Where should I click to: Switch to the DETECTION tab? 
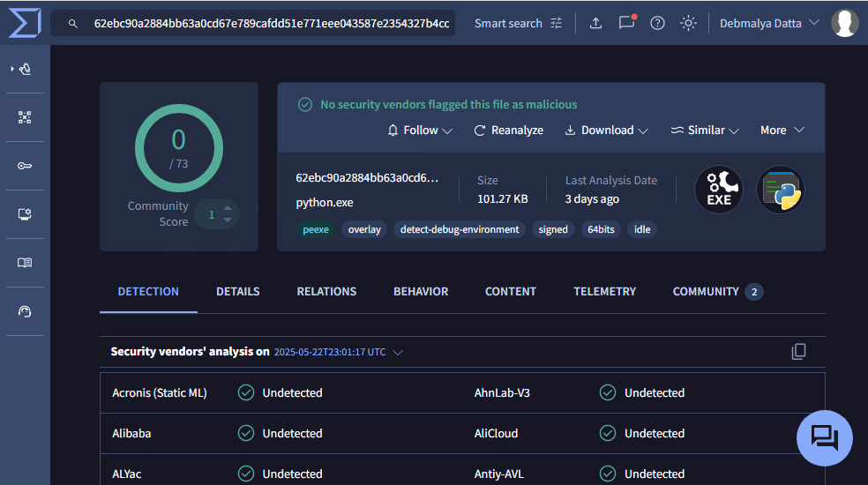point(148,291)
